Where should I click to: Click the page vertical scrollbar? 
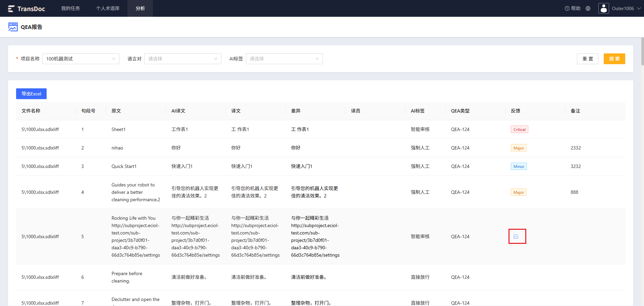pos(642,51)
